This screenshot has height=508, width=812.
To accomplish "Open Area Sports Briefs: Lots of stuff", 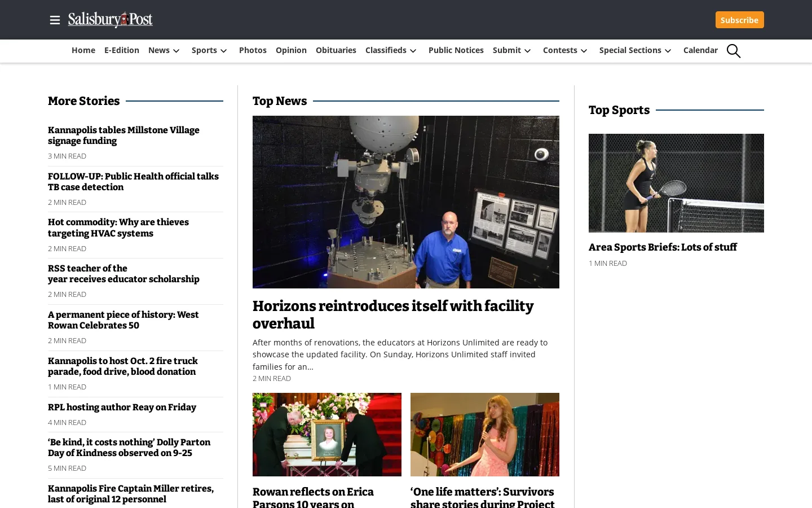I will coord(663,247).
